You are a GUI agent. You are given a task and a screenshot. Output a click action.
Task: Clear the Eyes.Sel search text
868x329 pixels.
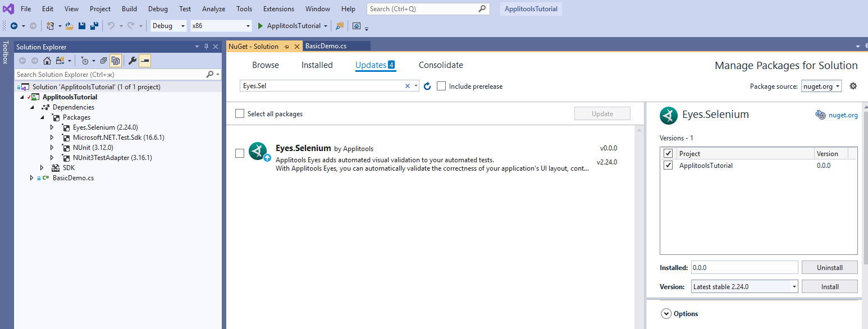click(x=408, y=86)
